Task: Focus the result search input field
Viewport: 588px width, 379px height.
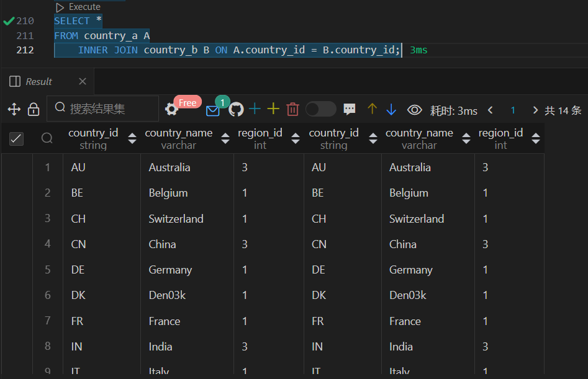Action: 102,109
